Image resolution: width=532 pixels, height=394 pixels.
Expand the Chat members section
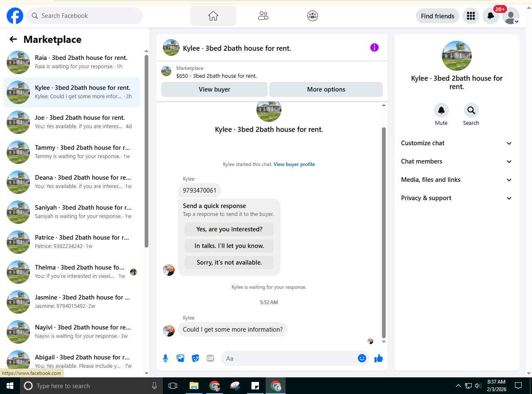point(457,161)
